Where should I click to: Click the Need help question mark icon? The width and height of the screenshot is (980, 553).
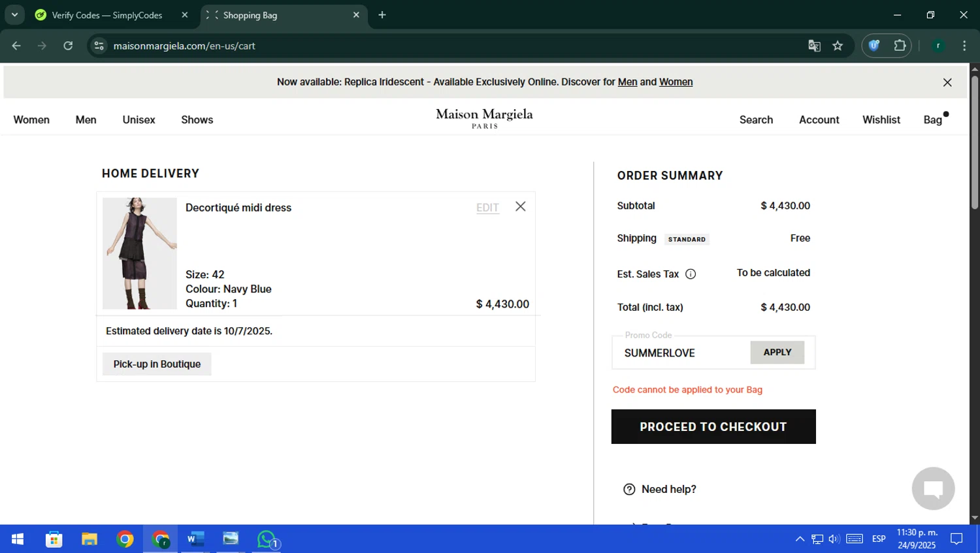click(629, 490)
